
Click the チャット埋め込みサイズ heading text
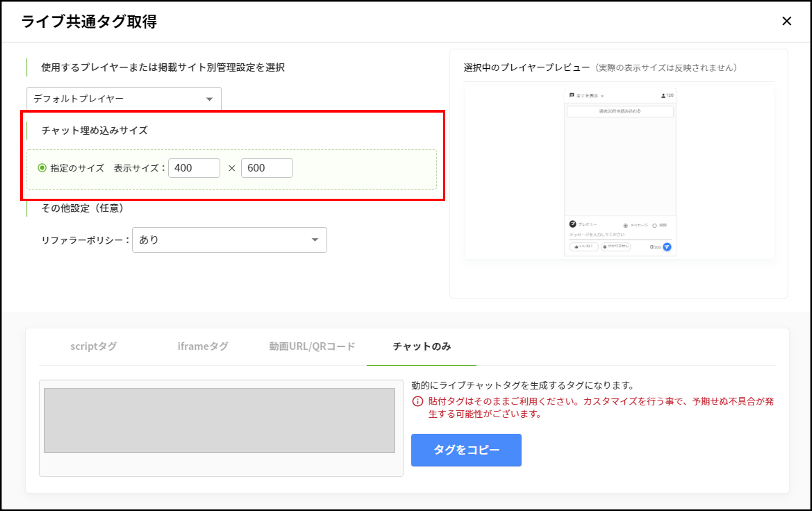pos(95,130)
